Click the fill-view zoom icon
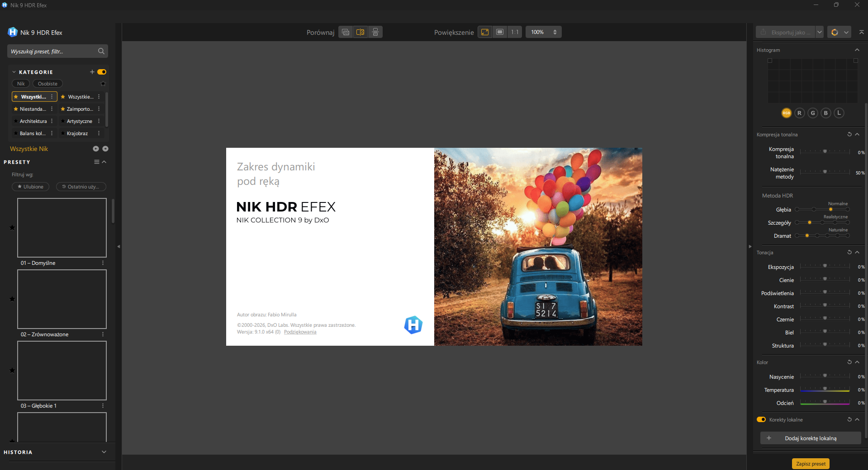868x470 pixels. (x=500, y=32)
